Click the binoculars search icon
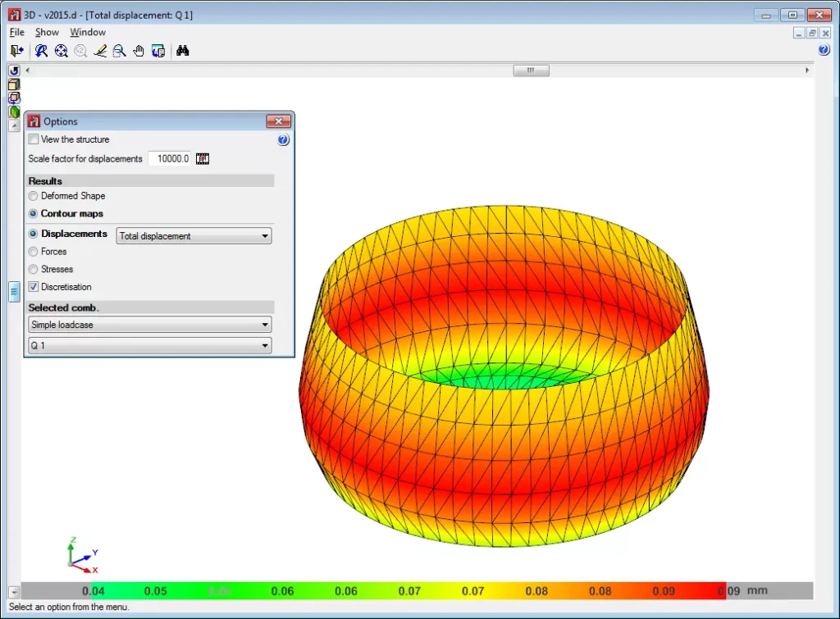Viewport: 840px width, 619px height. click(183, 51)
